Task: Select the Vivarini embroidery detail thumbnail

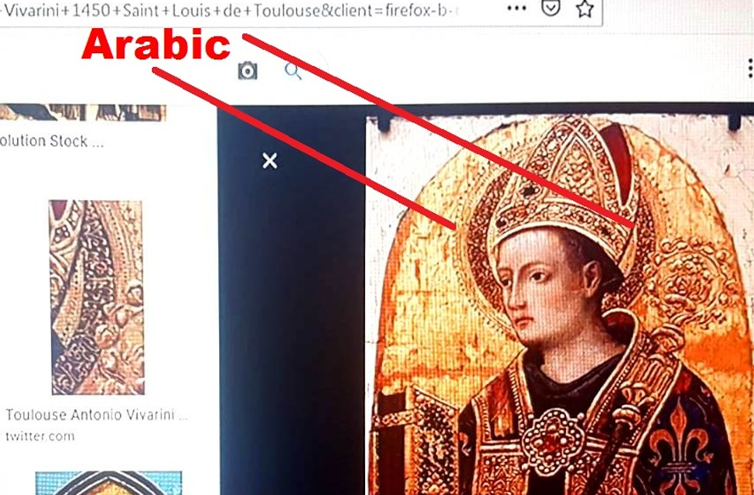Action: point(97,297)
